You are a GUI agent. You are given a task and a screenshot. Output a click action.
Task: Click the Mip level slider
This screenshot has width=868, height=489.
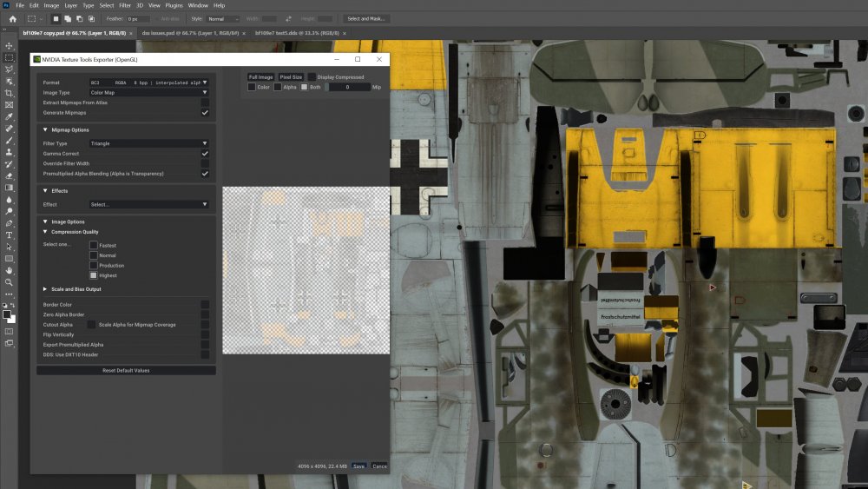pyautogui.click(x=347, y=87)
